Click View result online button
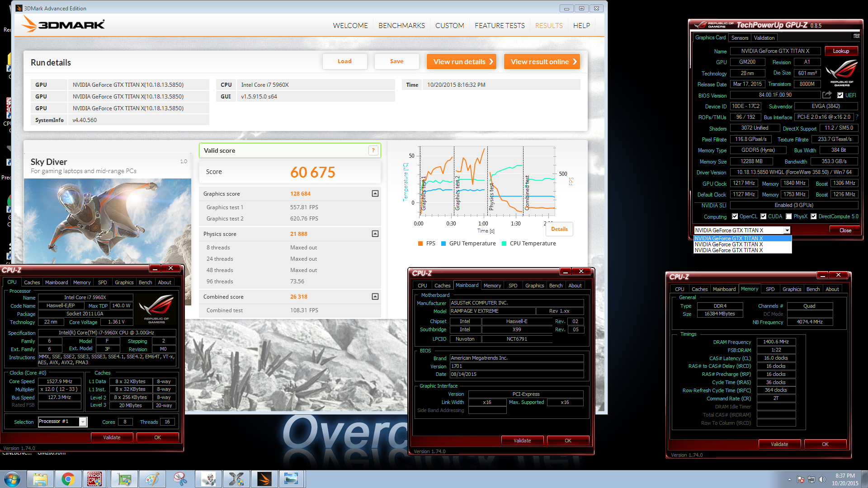Image resolution: width=868 pixels, height=488 pixels. (x=542, y=61)
